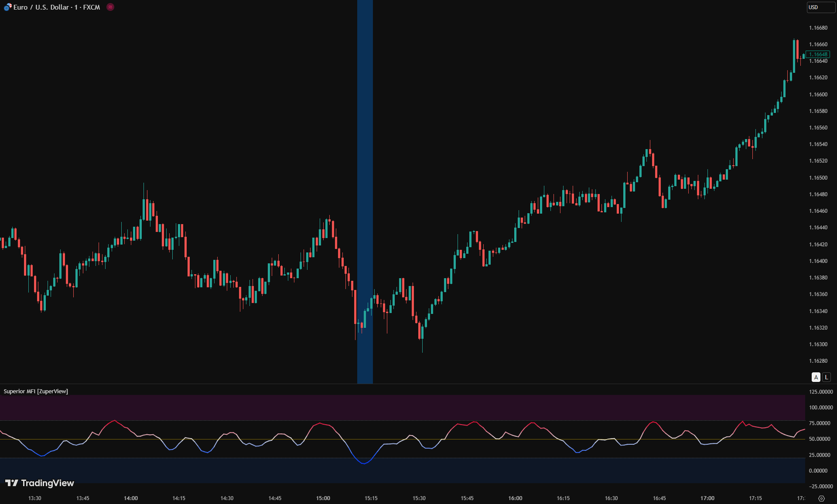The height and width of the screenshot is (504, 837).
Task: Click the pink approximate-sign data status icon
Action: [x=110, y=7]
